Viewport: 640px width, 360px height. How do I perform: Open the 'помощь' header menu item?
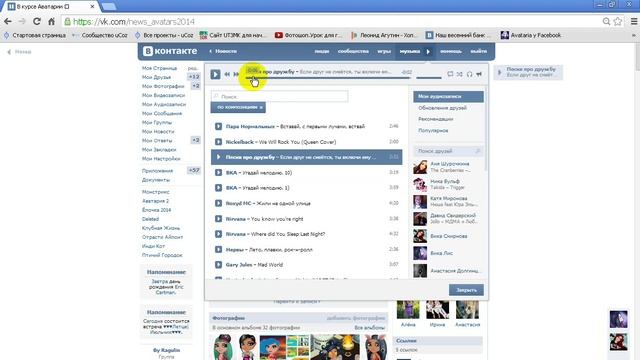coord(451,51)
